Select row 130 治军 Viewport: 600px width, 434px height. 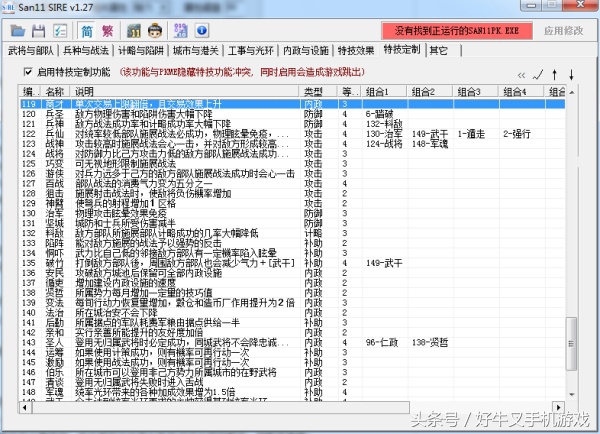click(x=292, y=213)
